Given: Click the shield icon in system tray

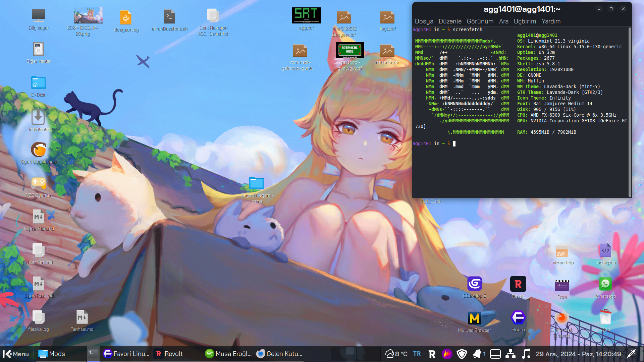Looking at the screenshot, I should 462,354.
